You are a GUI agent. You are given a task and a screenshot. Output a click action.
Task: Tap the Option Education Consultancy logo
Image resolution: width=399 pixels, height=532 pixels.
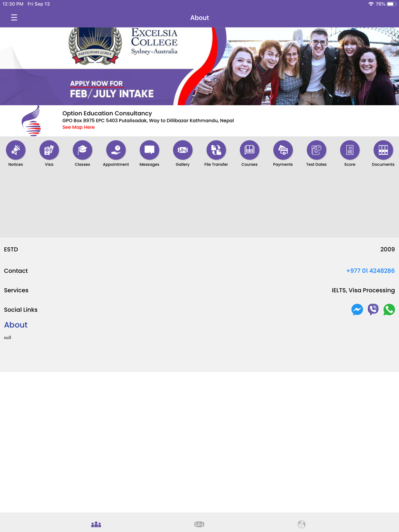point(32,121)
